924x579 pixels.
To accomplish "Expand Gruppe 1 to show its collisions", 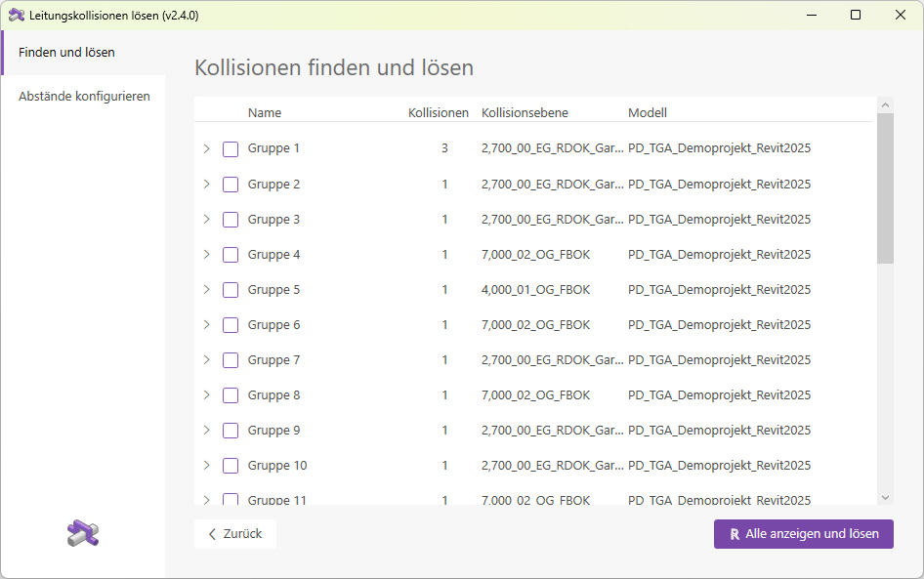I will [205, 148].
